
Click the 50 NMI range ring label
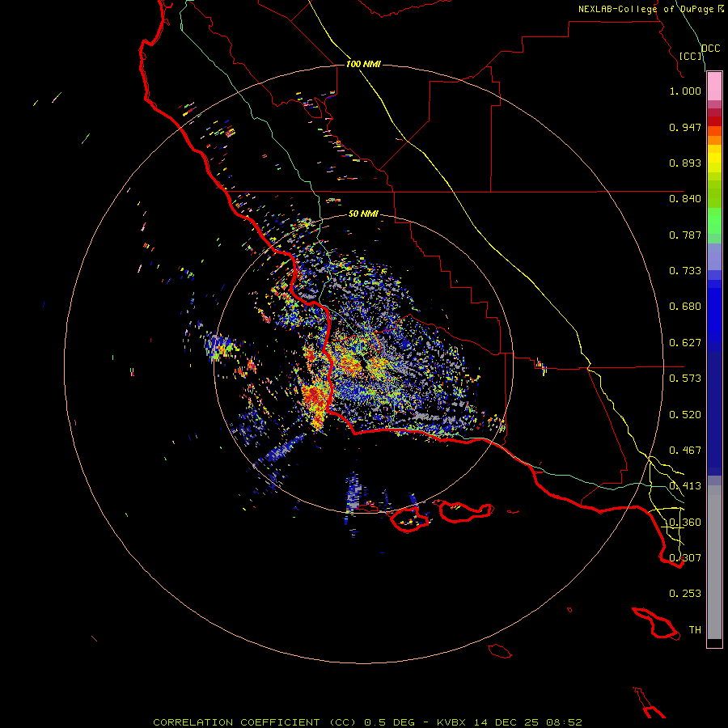pyautogui.click(x=363, y=214)
